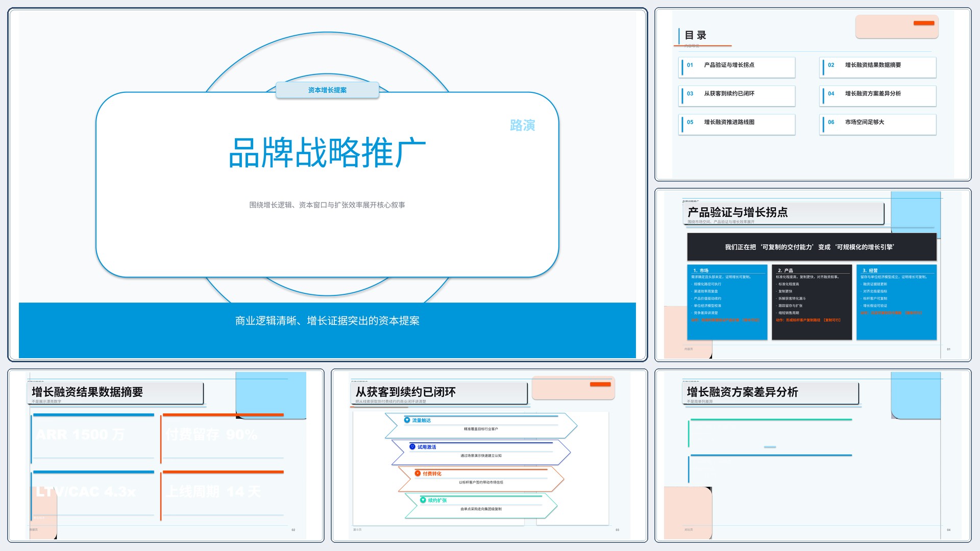Open contents item 05 增长融资推进路线图

point(737,124)
